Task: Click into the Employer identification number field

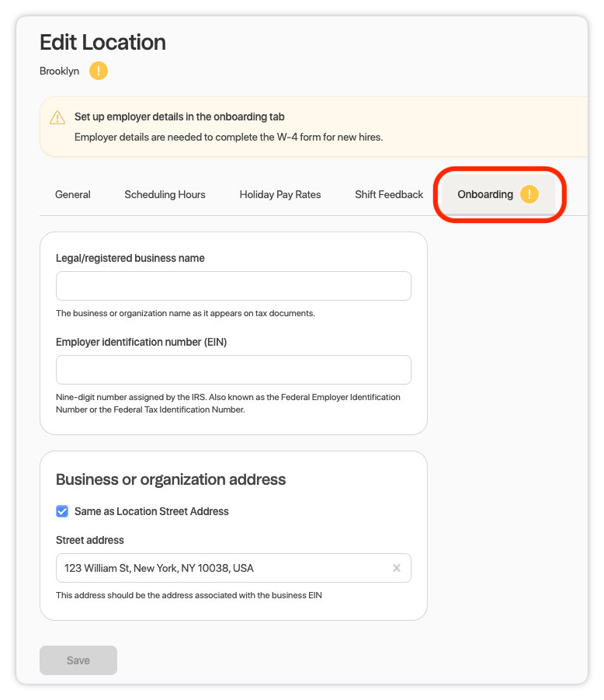Action: tap(233, 370)
